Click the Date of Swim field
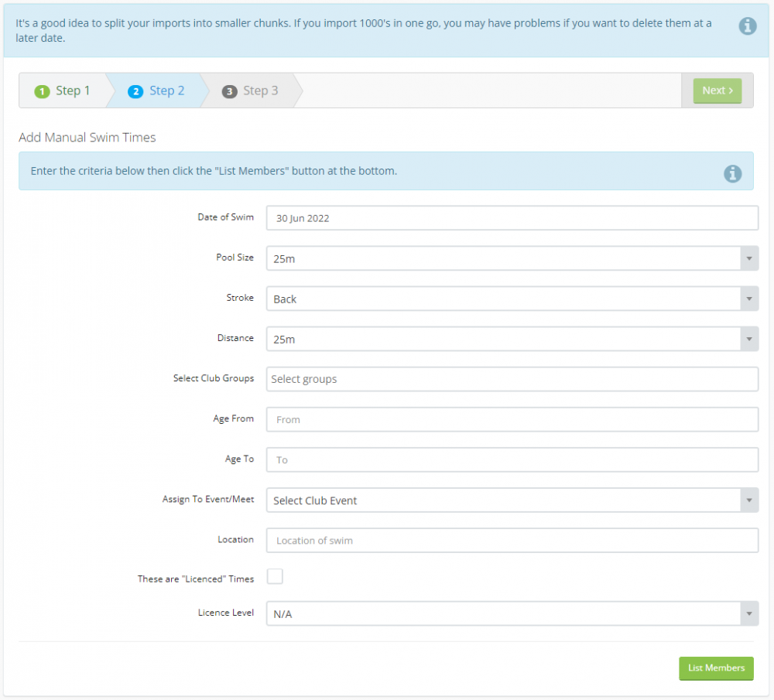 (512, 218)
